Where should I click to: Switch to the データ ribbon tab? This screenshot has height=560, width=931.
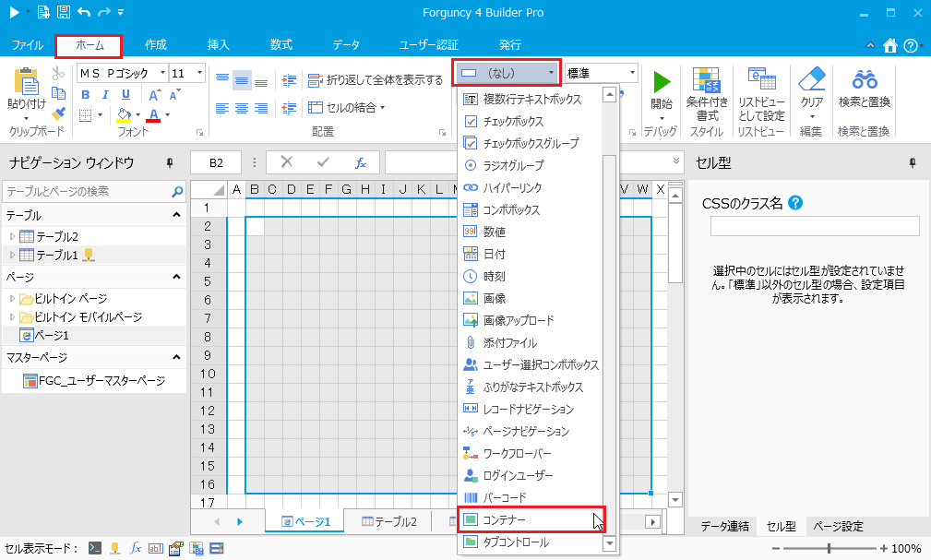pyautogui.click(x=346, y=44)
